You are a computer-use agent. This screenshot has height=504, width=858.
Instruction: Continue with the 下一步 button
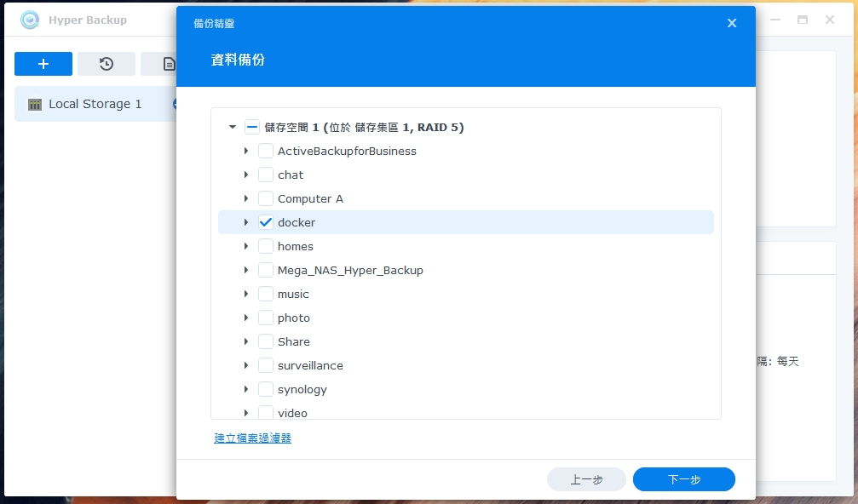tap(684, 479)
